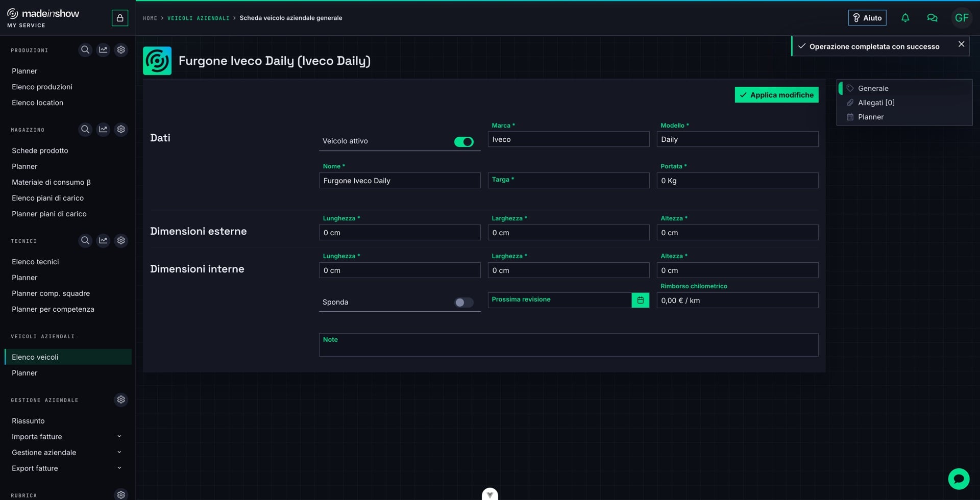980x500 pixels.
Task: Click the Prossima revisione date field
Action: tap(559, 300)
